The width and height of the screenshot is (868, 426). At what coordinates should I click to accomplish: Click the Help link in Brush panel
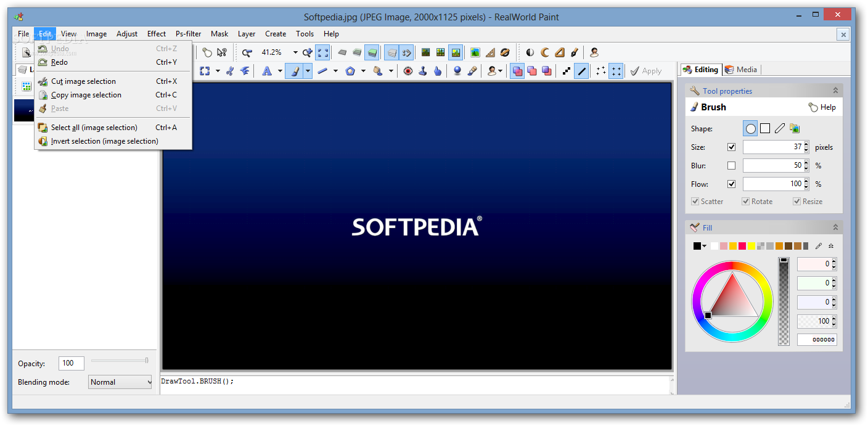[822, 107]
